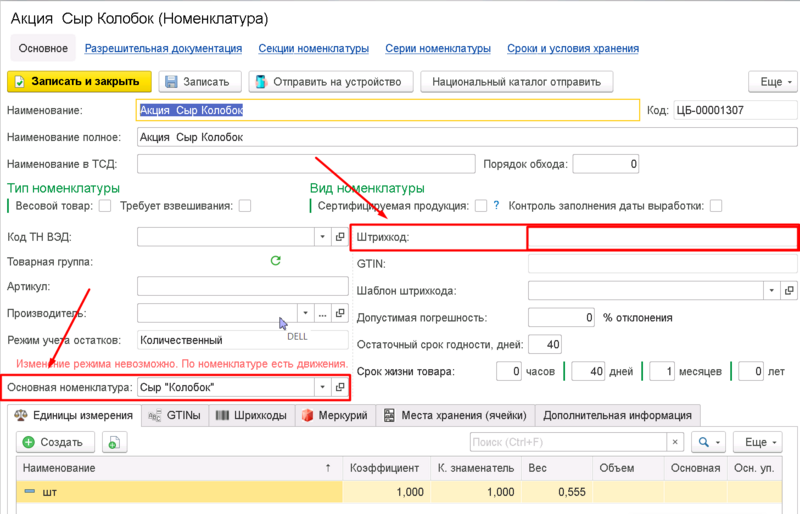Click the magnifier search button
Screen dimensions: 800x514
point(709,442)
